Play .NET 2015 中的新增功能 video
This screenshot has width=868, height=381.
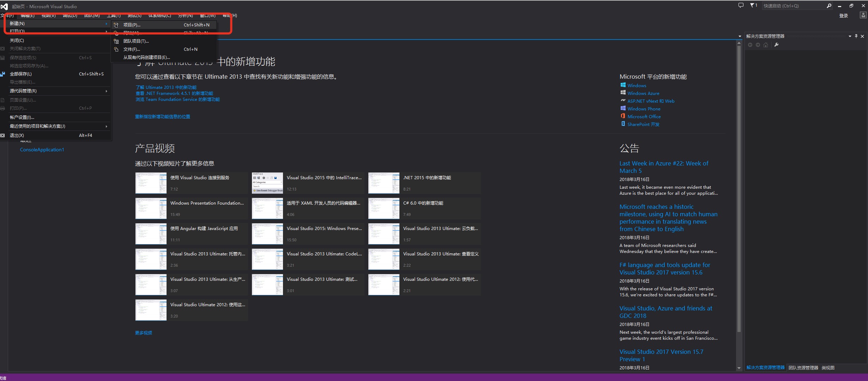[424, 183]
